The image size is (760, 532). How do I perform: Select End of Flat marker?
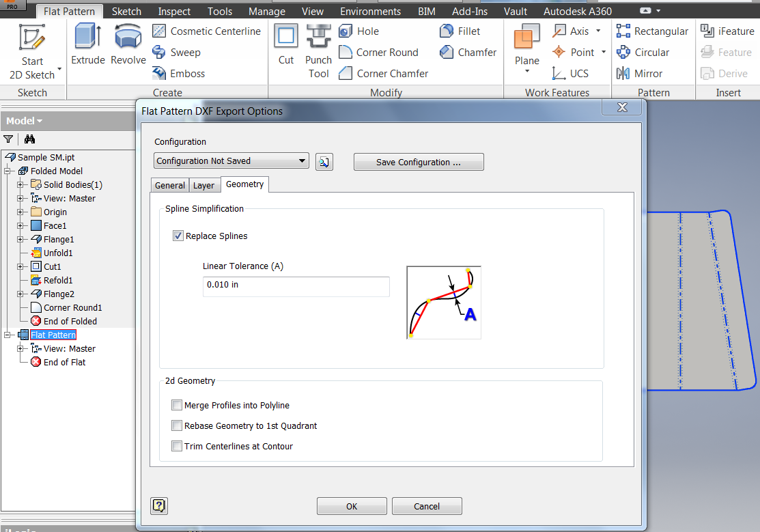[64, 362]
